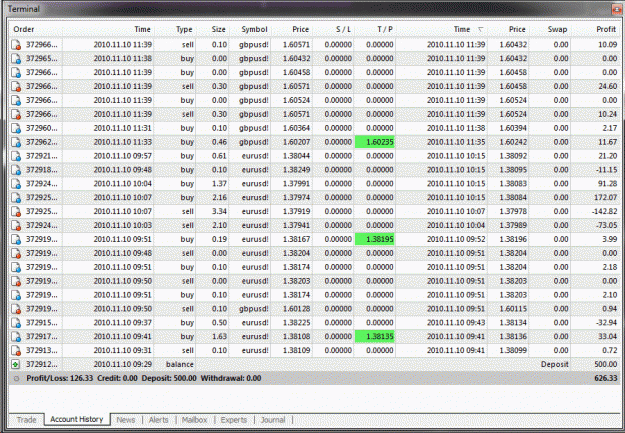
Task: Click the green T/P cell 1.60235
Action: pos(375,142)
